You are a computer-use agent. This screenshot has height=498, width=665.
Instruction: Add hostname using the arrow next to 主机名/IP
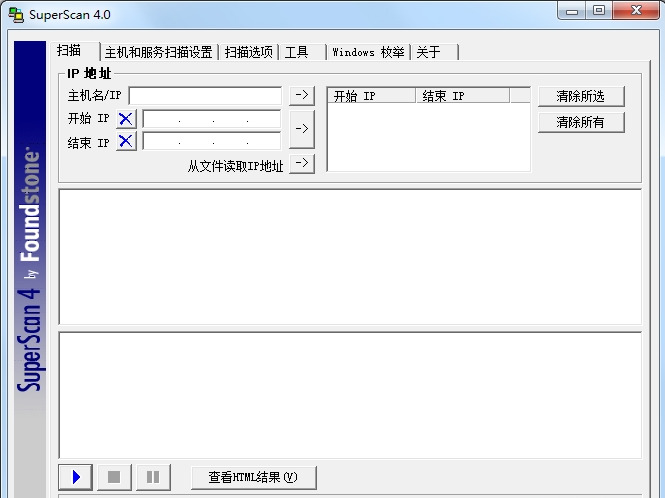coord(302,95)
